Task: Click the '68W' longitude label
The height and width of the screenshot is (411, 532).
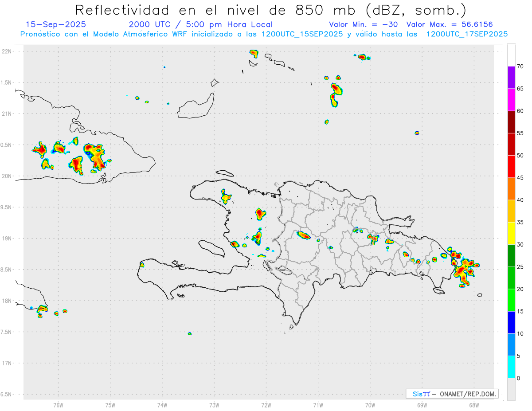Action: (474, 406)
